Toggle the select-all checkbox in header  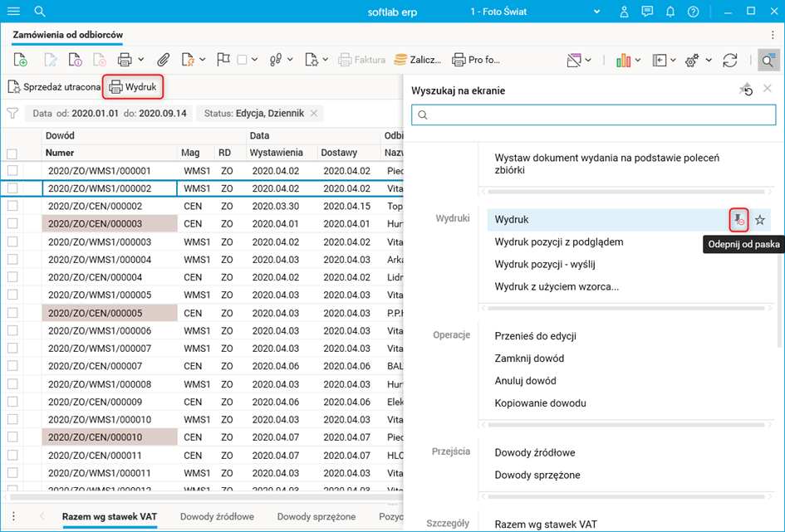12,154
